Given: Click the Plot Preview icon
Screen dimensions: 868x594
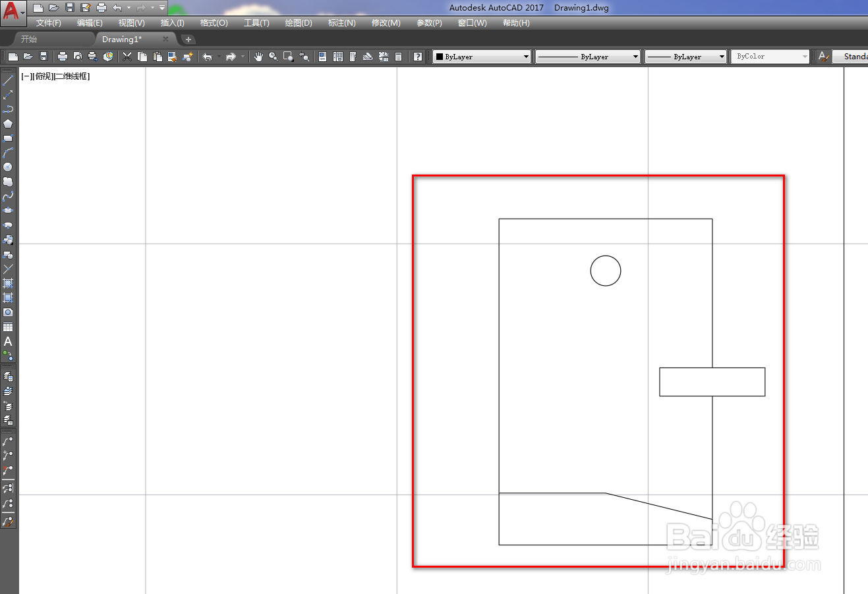Looking at the screenshot, I should pyautogui.click(x=78, y=57).
